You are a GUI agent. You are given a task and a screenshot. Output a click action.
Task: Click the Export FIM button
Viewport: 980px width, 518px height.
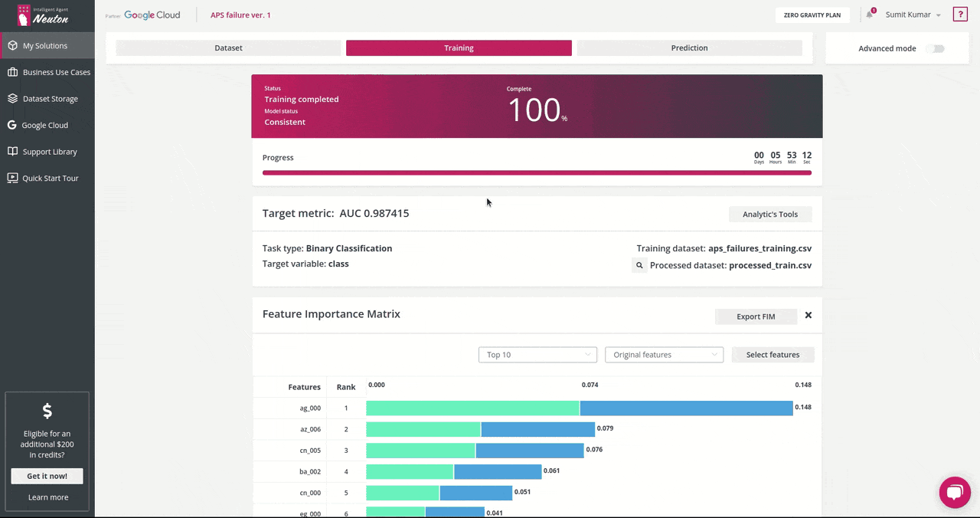click(756, 316)
